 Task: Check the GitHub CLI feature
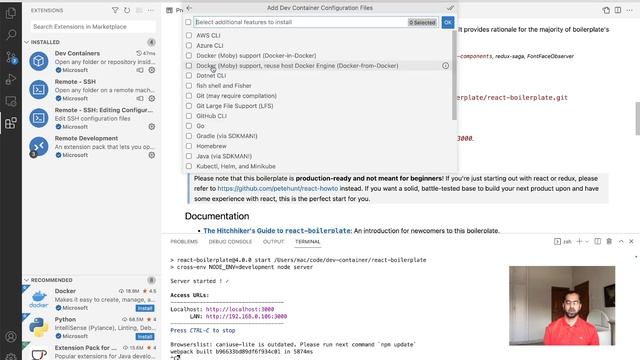189,116
